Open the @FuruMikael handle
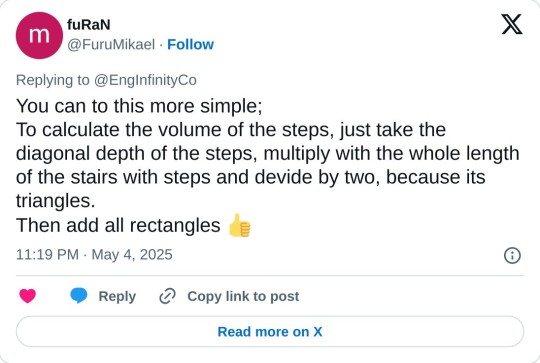 [x=111, y=45]
